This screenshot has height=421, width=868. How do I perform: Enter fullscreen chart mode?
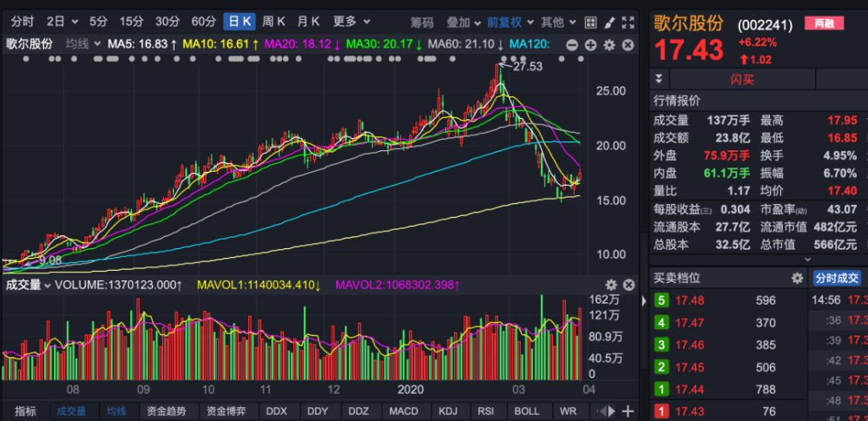tap(627, 22)
